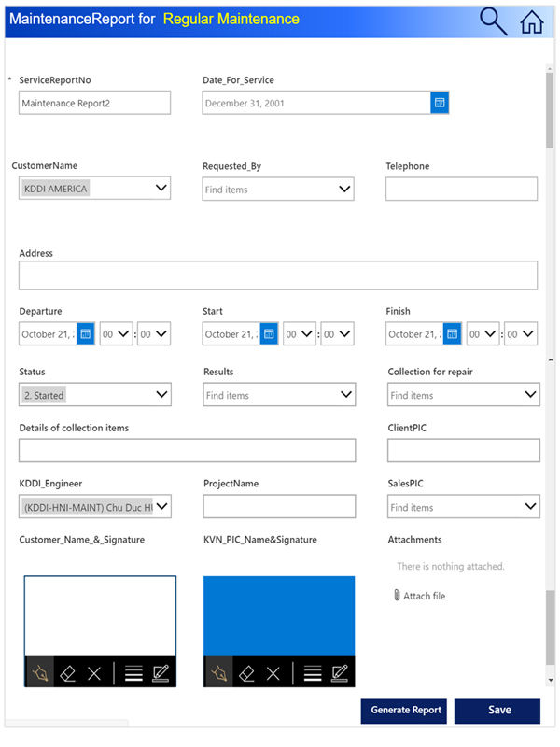The height and width of the screenshot is (747, 560).
Task: Click Start date text field
Action: (x=231, y=333)
